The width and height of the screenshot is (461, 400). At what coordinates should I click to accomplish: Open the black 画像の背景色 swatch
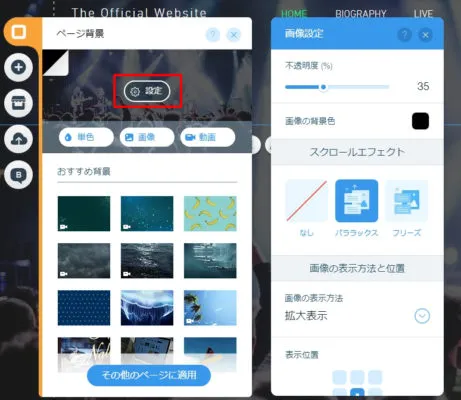(x=420, y=121)
